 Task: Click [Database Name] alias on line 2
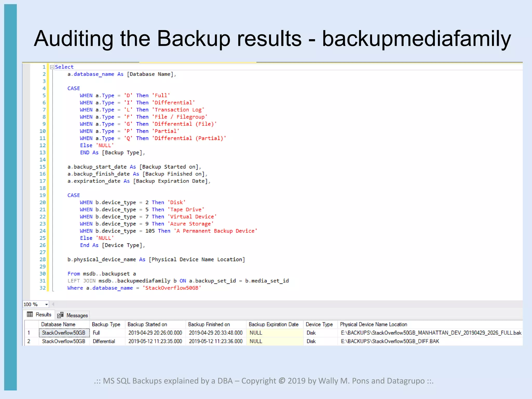tap(150, 74)
